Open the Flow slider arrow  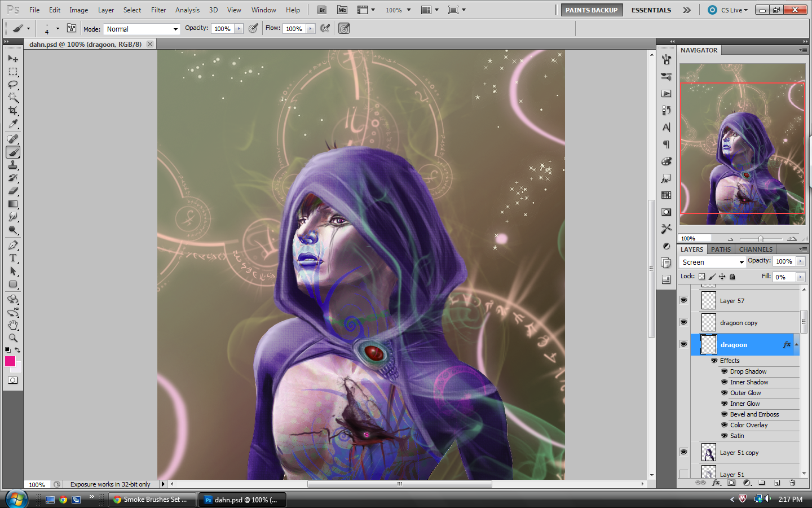coord(311,29)
